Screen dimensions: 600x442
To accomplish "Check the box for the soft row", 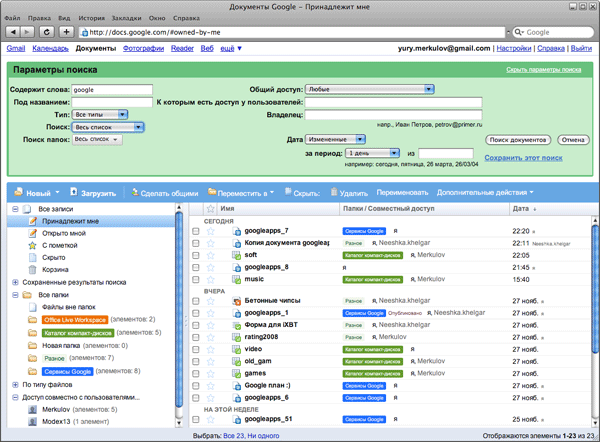I will [x=196, y=255].
